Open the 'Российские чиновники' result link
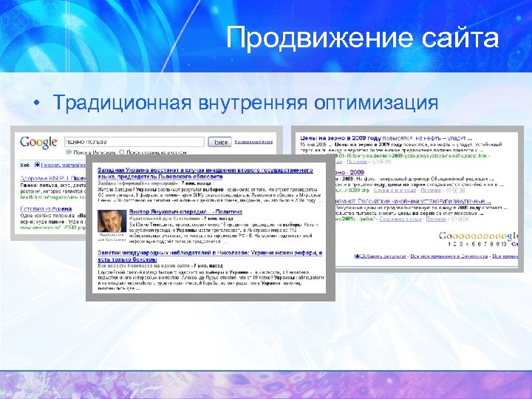The image size is (532, 399). pos(413,201)
